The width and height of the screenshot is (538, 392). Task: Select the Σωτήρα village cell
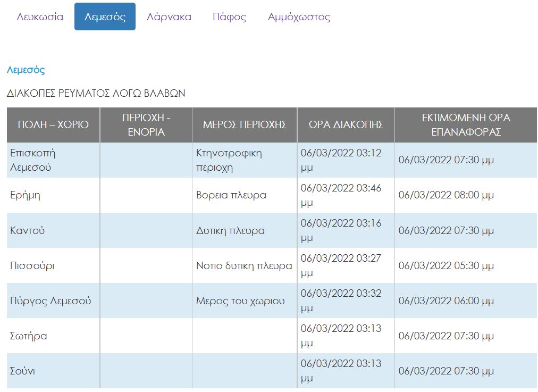(x=53, y=336)
